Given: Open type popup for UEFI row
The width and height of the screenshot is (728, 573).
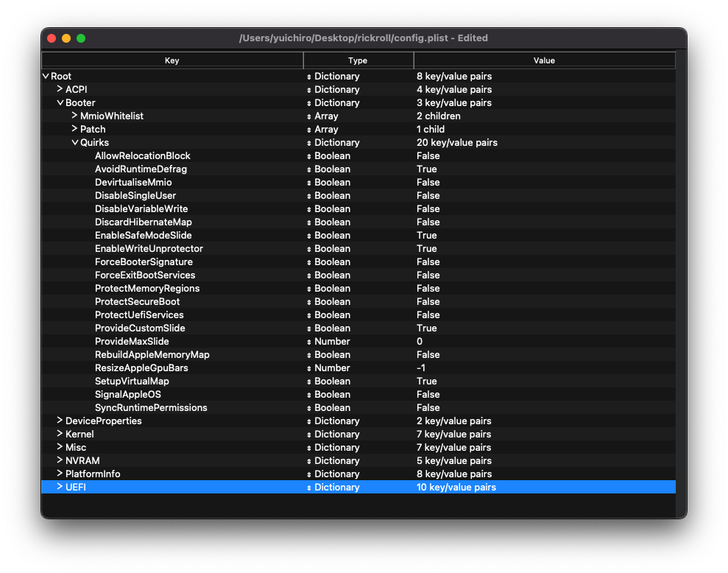Looking at the screenshot, I should pos(309,488).
